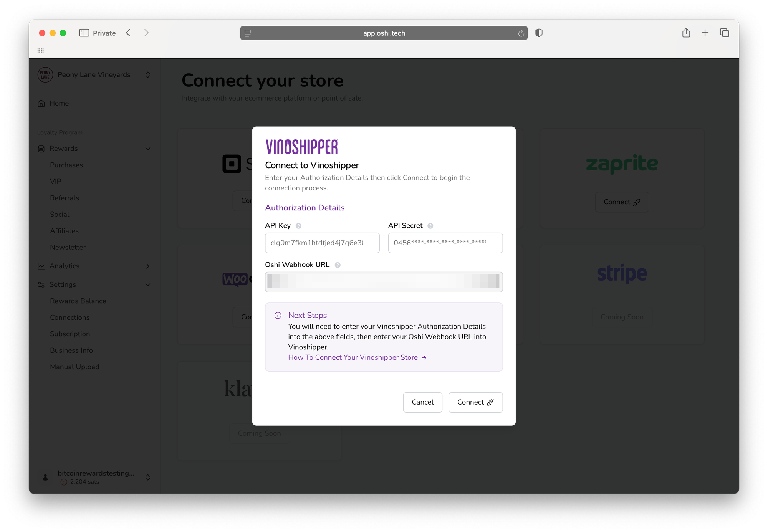
Task: Go back with the browser back arrow
Action: [128, 33]
